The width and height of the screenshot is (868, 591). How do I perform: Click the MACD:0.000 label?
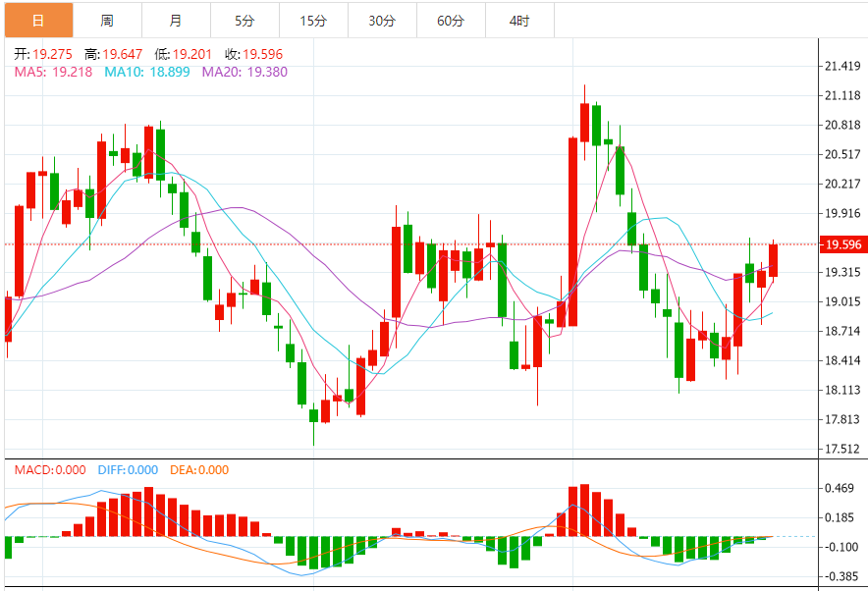50,470
